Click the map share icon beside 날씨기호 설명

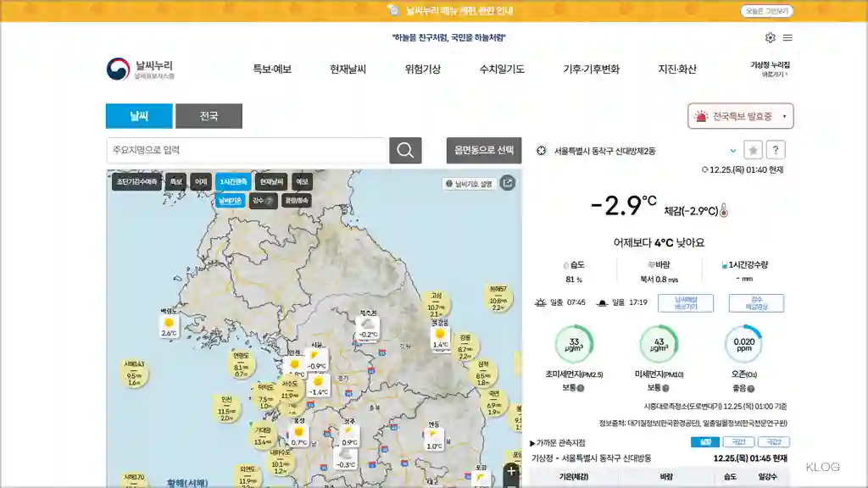pyautogui.click(x=507, y=183)
